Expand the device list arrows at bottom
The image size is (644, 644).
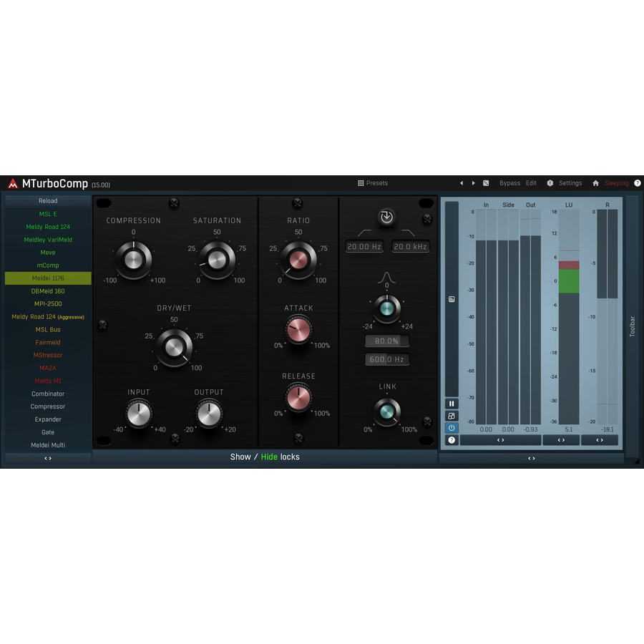coord(48,459)
